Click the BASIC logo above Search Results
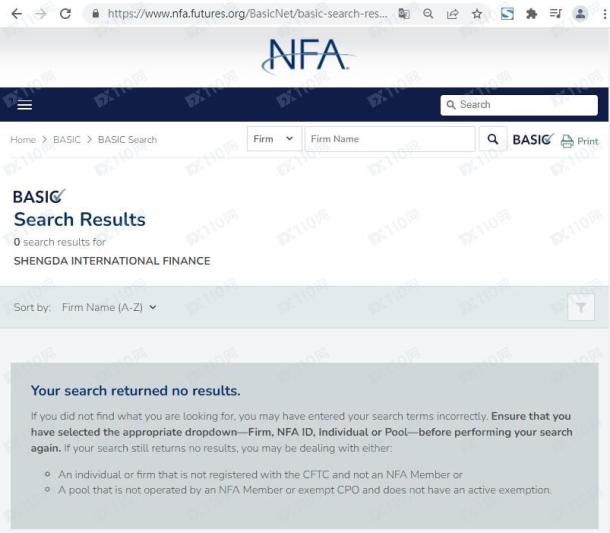Screen dimensions: 610x533 tap(39, 196)
